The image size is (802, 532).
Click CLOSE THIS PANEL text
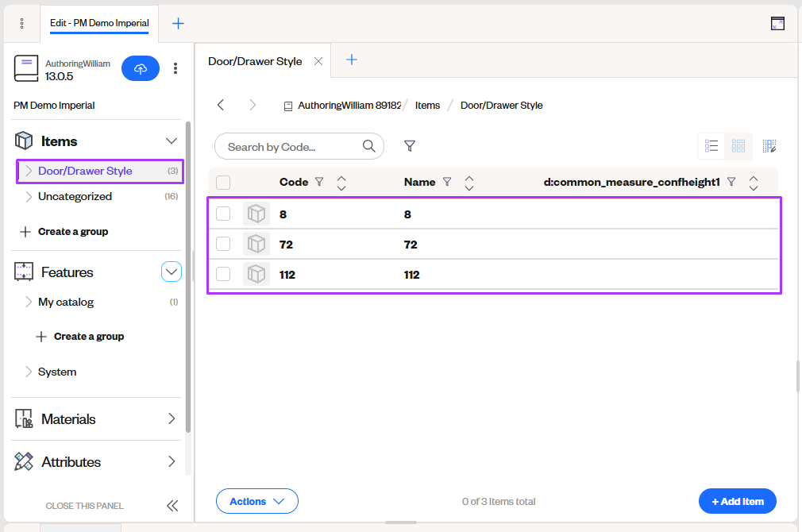[x=84, y=506]
